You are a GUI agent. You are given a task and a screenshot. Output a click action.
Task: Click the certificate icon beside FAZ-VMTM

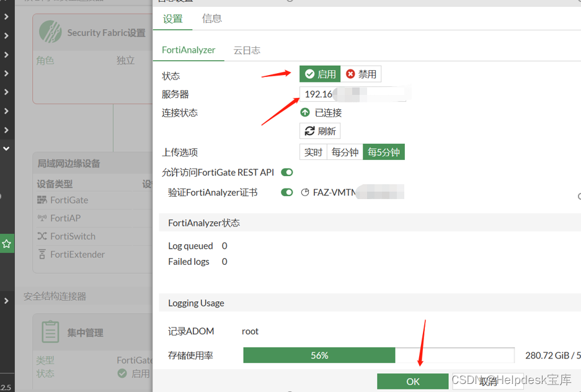305,192
